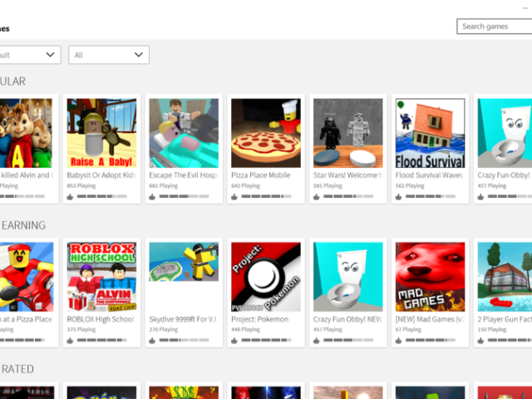The height and width of the screenshot is (399, 532).
Task: Open Crazy Fun Obby thumbnail in Top Earning
Action: click(x=348, y=277)
